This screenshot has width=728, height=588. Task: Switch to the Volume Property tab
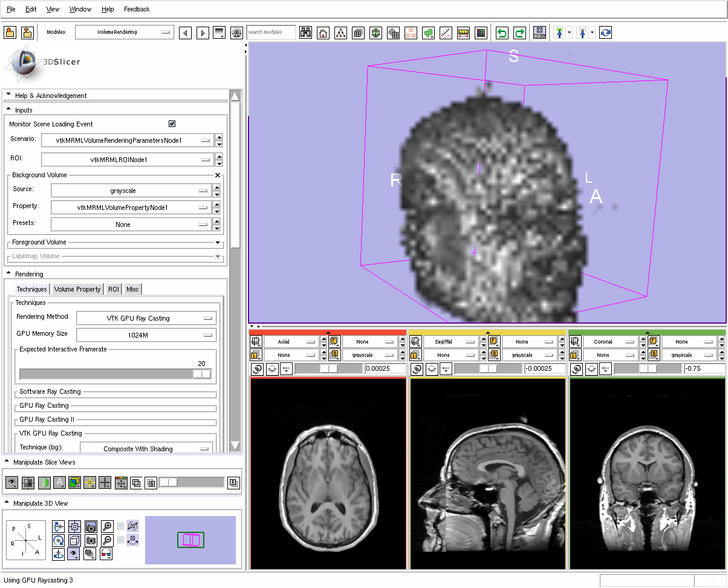click(77, 289)
